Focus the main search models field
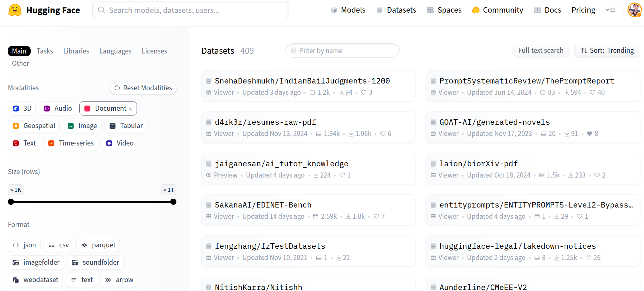Viewport: 644px width, 291px height. pos(190,10)
